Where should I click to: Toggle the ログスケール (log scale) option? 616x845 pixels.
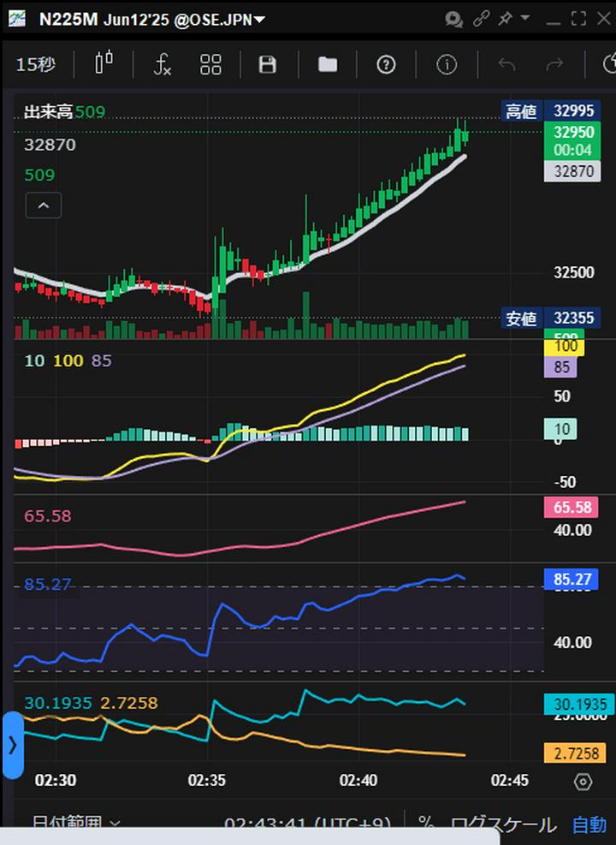[x=503, y=824]
